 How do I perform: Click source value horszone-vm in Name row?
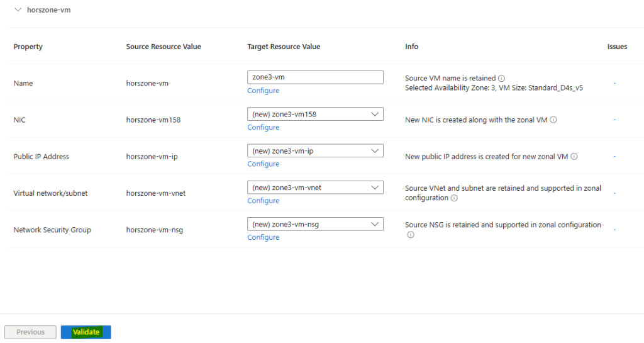[147, 83]
